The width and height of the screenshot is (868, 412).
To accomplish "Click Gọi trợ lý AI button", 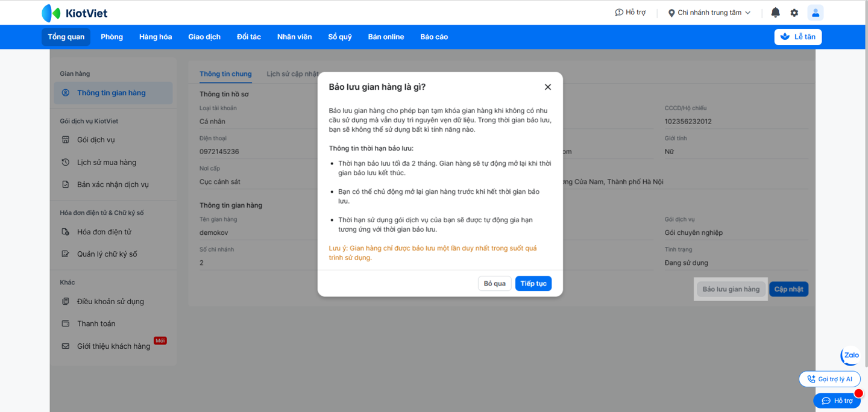I will pos(829,379).
